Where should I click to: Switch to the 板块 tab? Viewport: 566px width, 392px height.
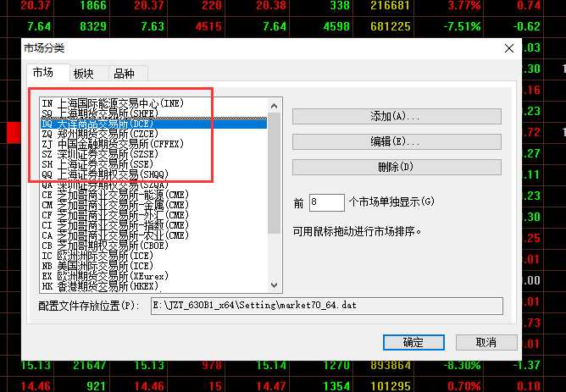coord(89,73)
